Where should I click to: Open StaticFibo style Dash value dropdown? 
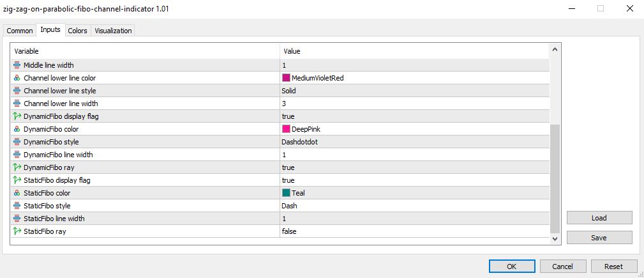point(290,206)
